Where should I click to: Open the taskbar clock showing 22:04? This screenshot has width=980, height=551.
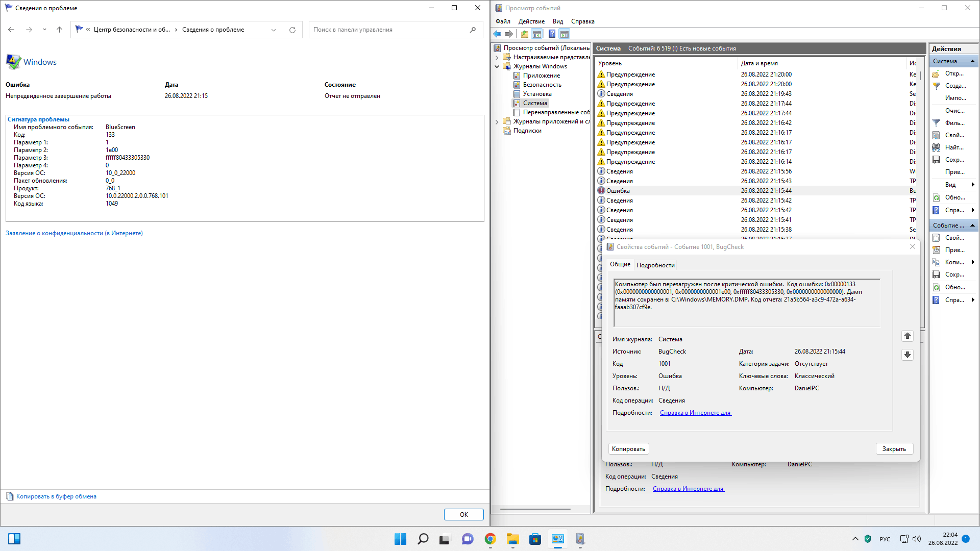coord(943,539)
